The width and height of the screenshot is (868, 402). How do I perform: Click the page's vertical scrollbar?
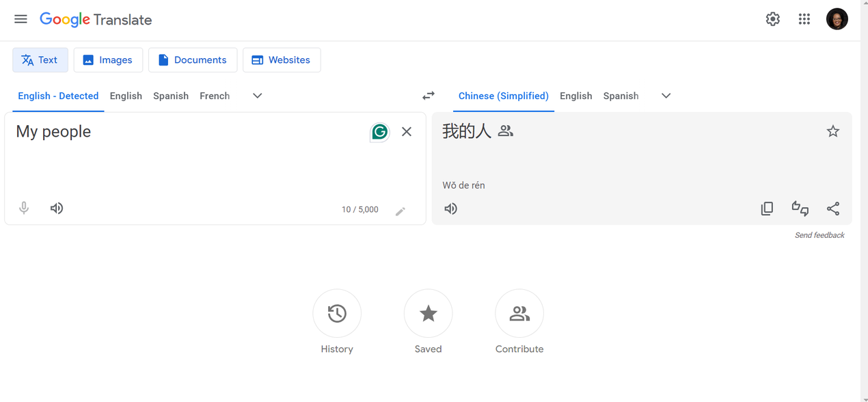coord(864,201)
